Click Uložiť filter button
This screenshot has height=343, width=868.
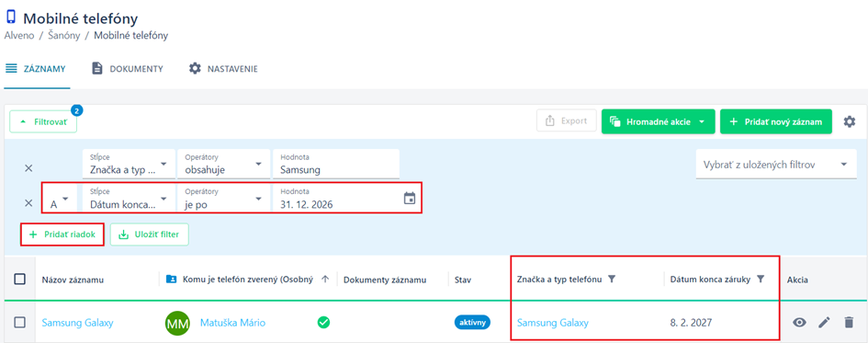[x=150, y=234]
